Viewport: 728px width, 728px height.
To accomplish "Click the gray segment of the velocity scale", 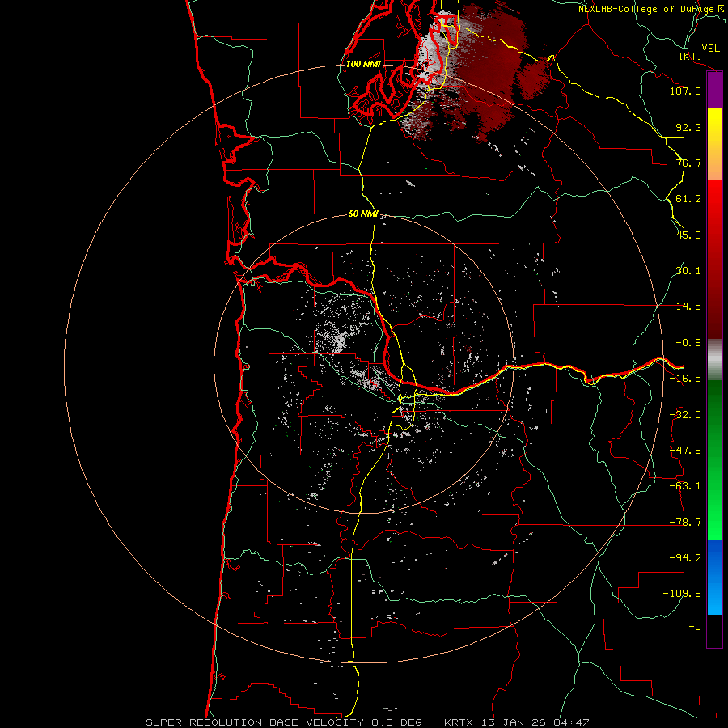I will 714,360.
